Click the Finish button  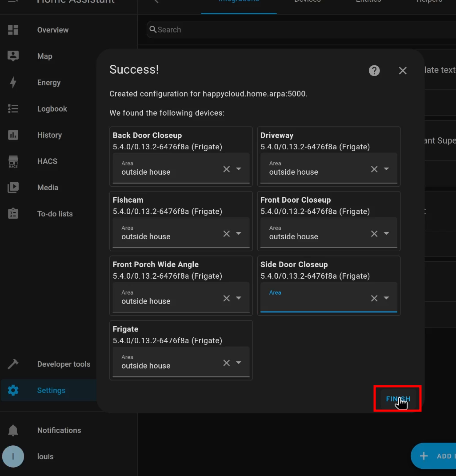click(398, 399)
